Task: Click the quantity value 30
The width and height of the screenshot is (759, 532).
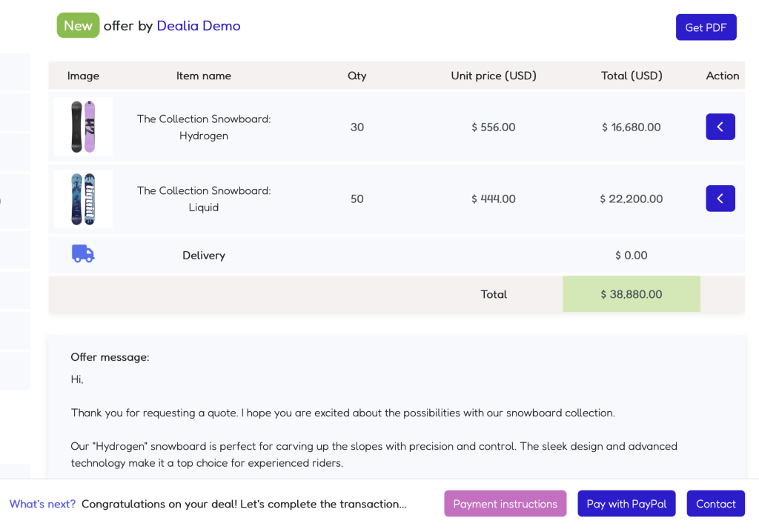Action: coord(357,127)
